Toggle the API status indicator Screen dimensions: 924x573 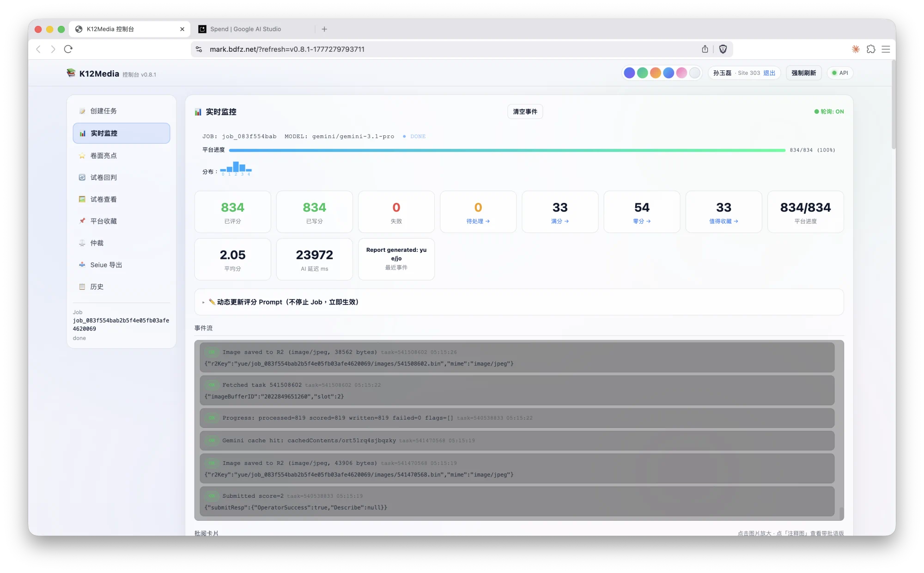click(840, 73)
